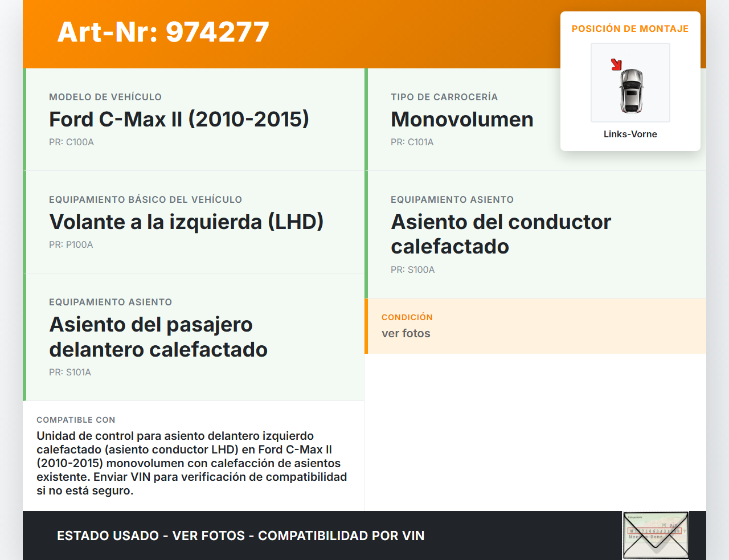
Task: Click the car mounting position image
Action: pos(630,83)
